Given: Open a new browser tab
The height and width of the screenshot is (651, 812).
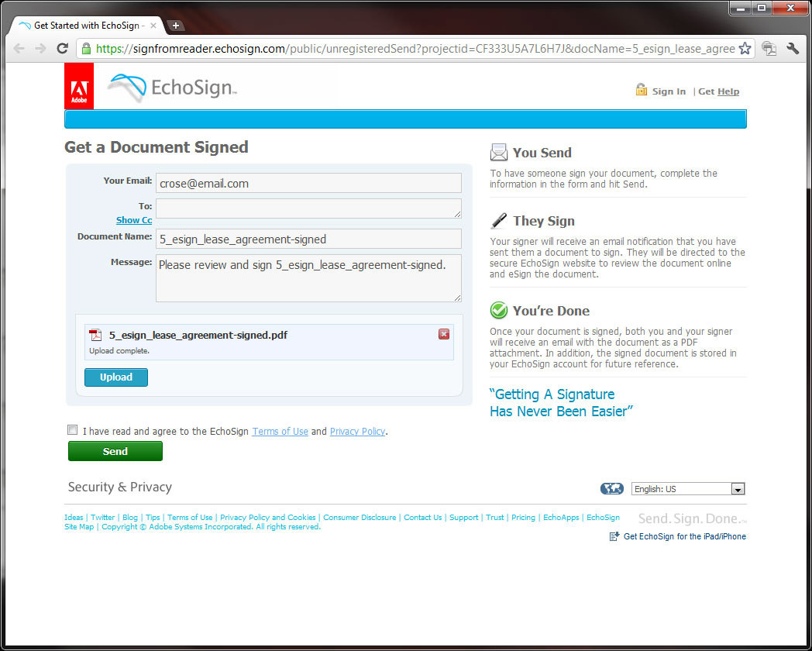Looking at the screenshot, I should 176,26.
